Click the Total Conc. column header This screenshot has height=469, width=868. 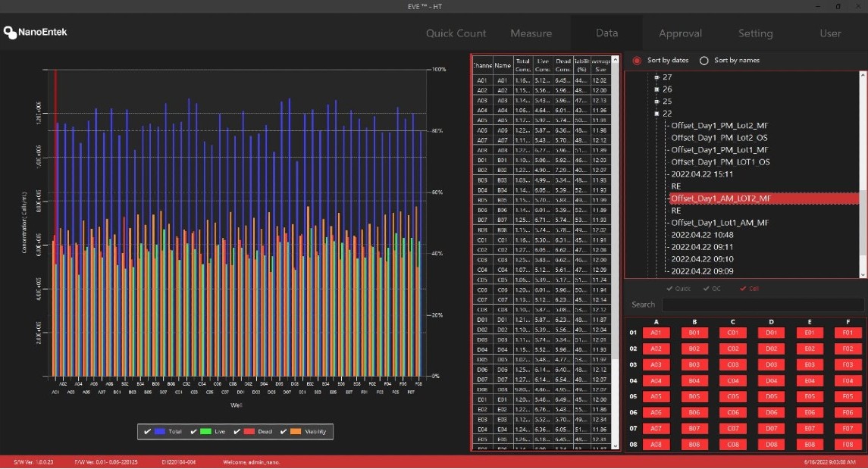(x=522, y=65)
